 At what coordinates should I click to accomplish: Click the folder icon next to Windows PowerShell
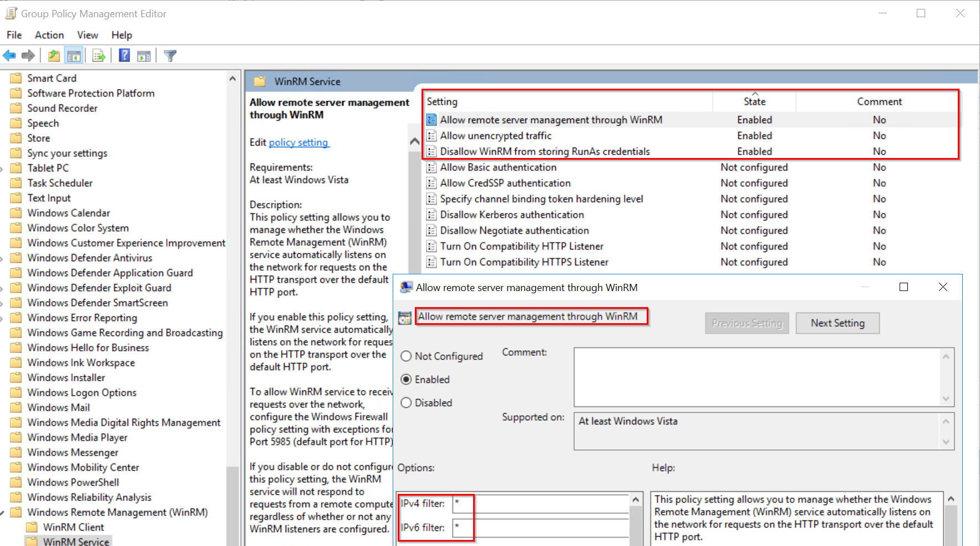[17, 482]
